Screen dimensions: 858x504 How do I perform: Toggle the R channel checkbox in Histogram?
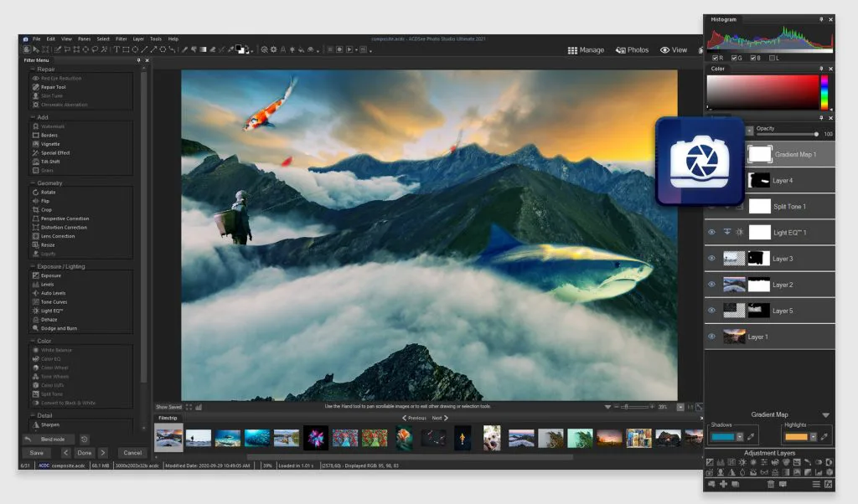[716, 58]
